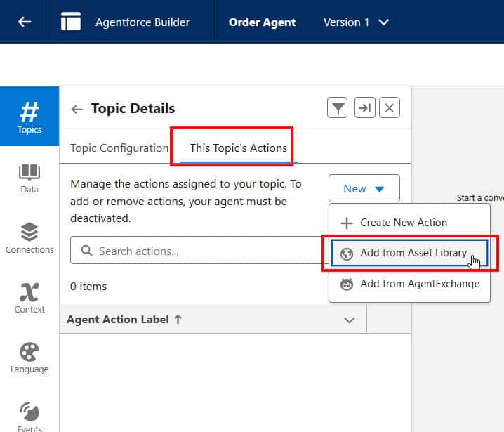This screenshot has width=504, height=432.
Task: Select the This Topic's Actions tab
Action: (238, 148)
